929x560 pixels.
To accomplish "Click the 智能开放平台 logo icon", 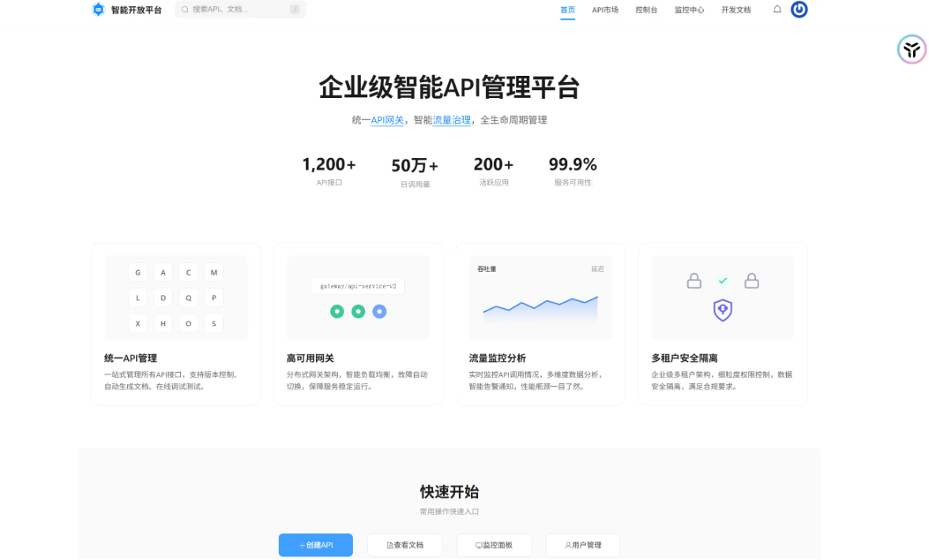I will [x=98, y=9].
